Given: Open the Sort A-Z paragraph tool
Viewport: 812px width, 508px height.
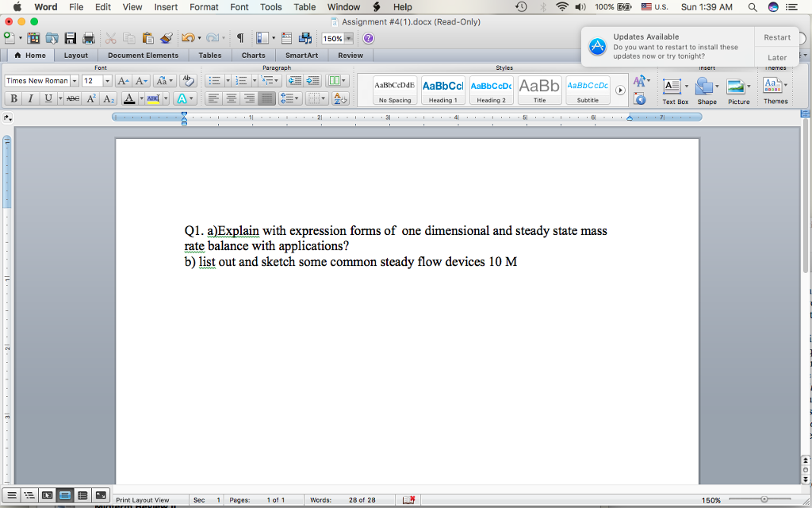Looking at the screenshot, I should click(x=339, y=98).
